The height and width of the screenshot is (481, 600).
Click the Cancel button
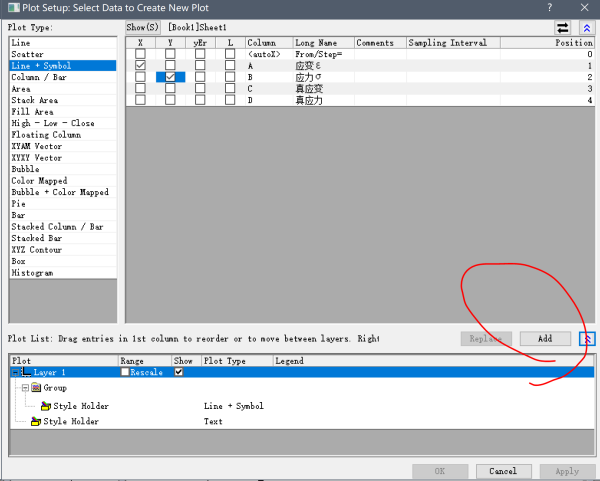[504, 471]
